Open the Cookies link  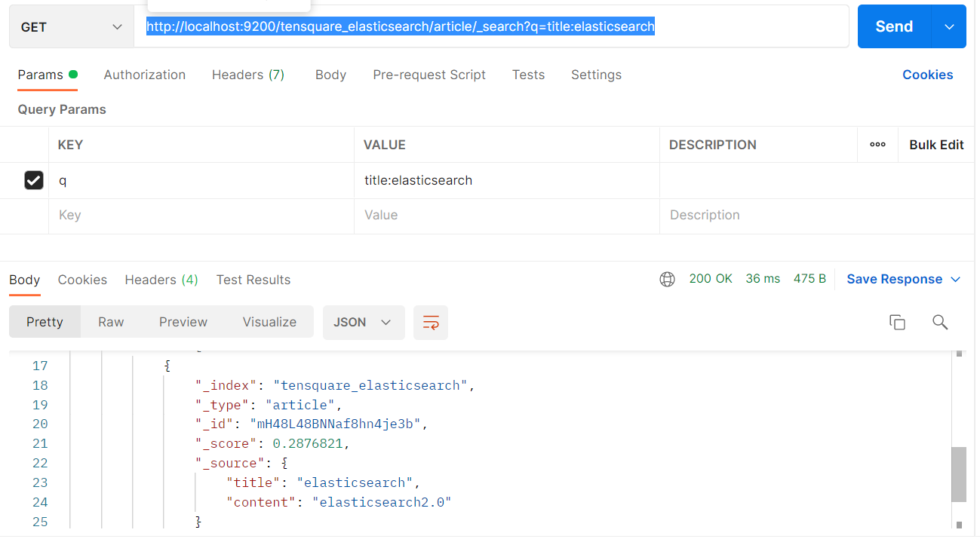[927, 75]
